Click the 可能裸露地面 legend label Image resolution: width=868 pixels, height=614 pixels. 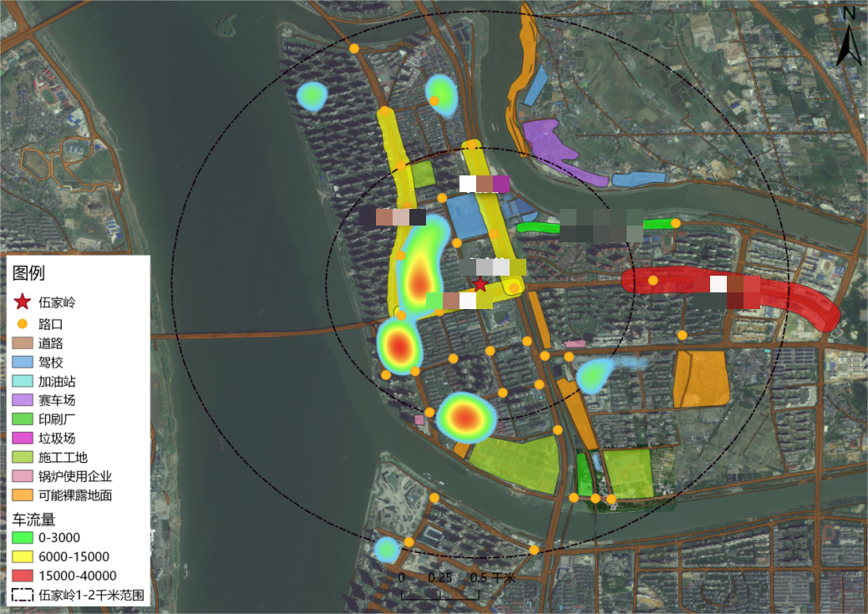(75, 495)
